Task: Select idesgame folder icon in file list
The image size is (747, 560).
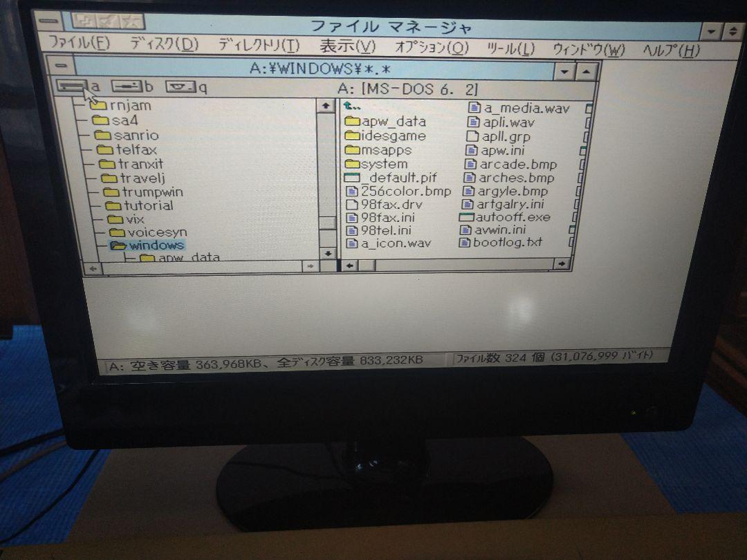Action: (353, 136)
